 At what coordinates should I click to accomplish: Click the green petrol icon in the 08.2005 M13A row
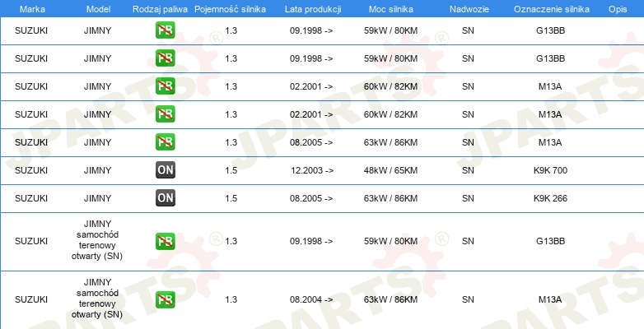pyautogui.click(x=166, y=142)
